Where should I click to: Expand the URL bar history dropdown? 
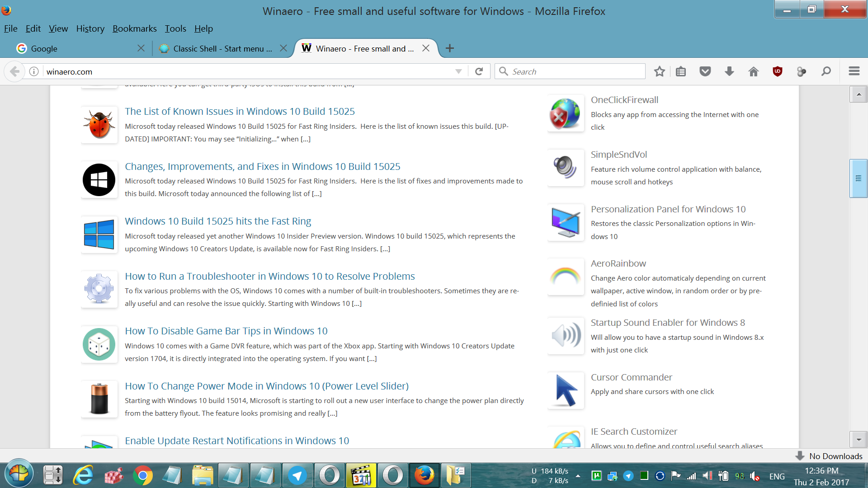coord(458,71)
